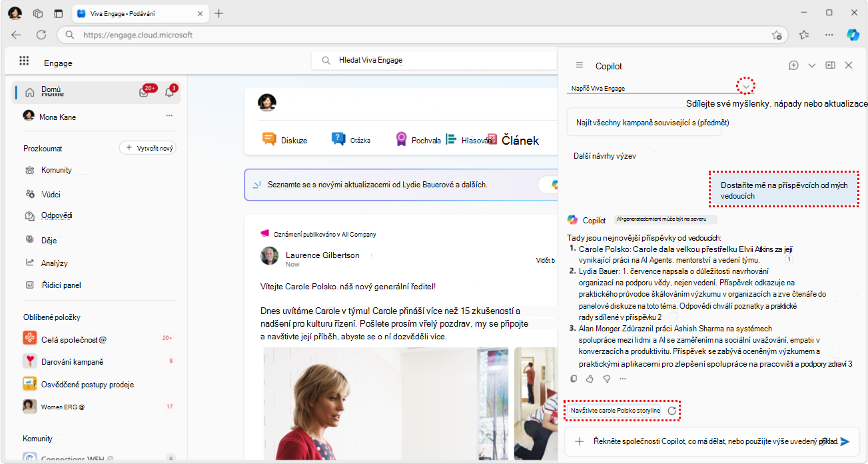868x464 pixels.
Task: Click the Hledat Viva Engage search box
Action: tap(434, 60)
